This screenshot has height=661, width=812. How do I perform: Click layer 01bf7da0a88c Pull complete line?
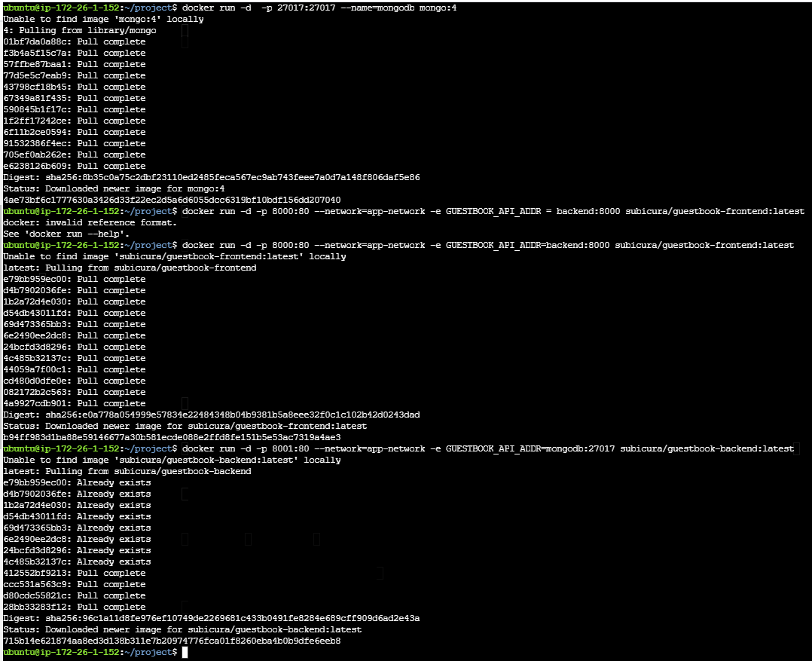pos(75,42)
